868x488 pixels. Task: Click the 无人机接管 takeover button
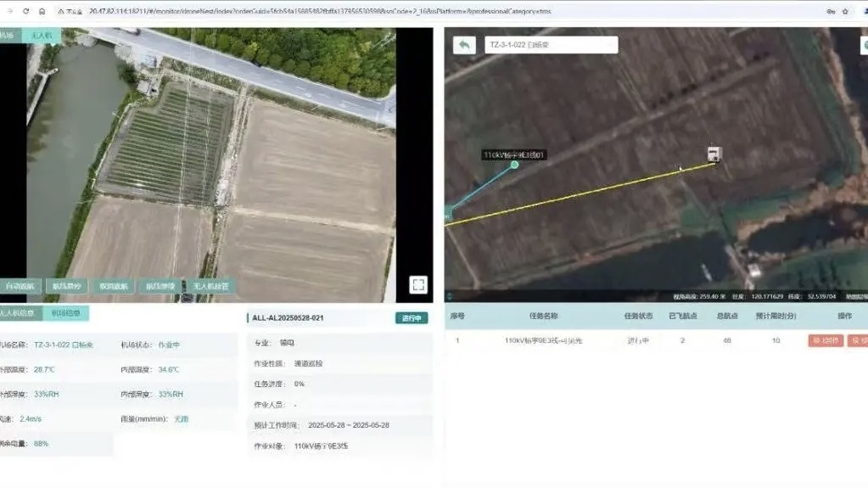coord(211,286)
